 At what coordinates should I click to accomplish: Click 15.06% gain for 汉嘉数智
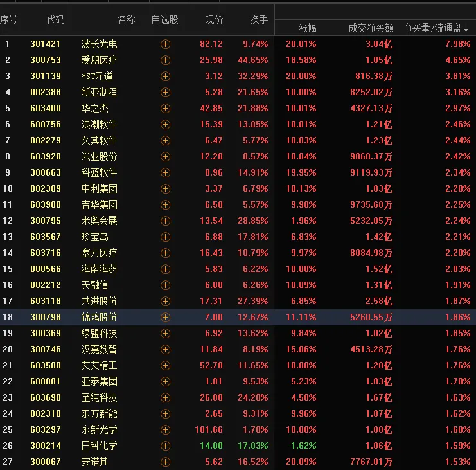tap(301, 349)
